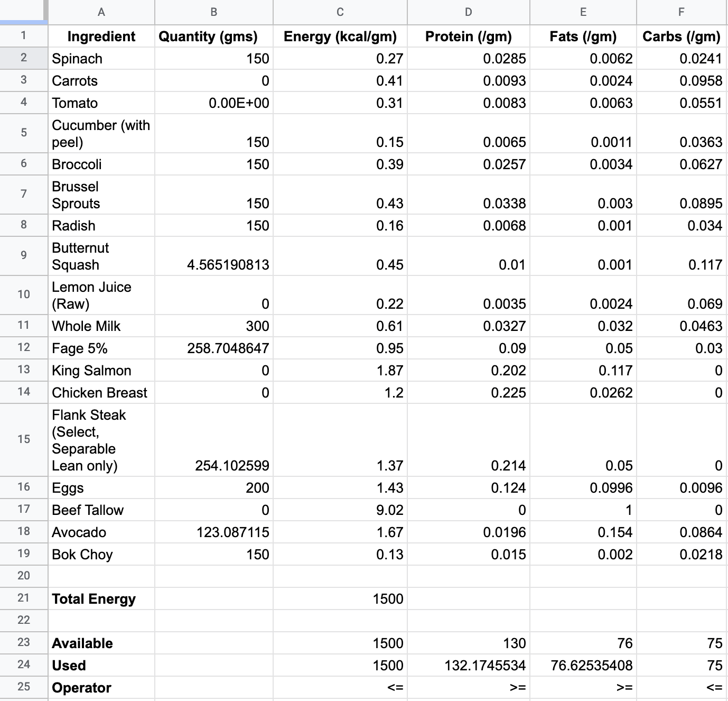Click the Fats (/gm) header cell

click(583, 36)
